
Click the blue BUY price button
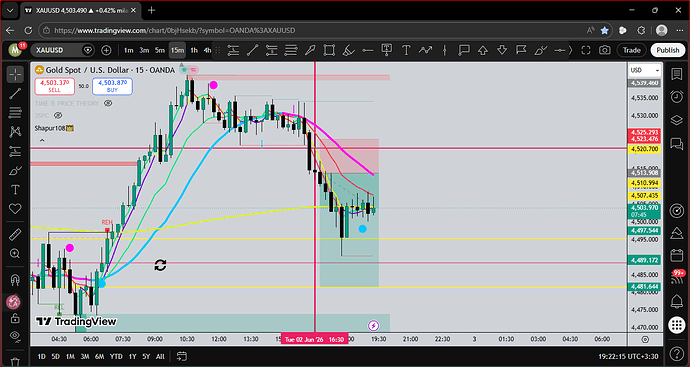point(112,86)
